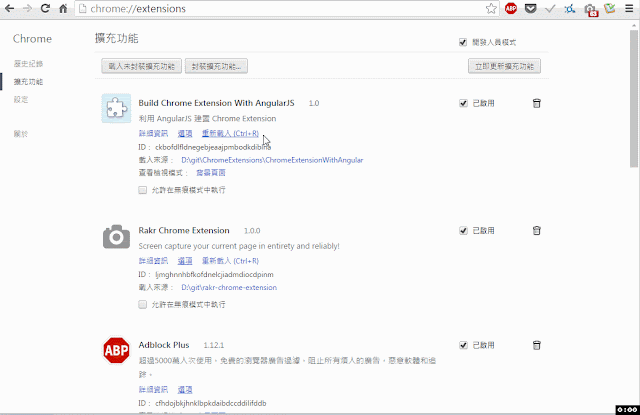The width and height of the screenshot is (640, 415).
Task: Inspect the 背景頁面 background page link
Action: click(x=211, y=173)
